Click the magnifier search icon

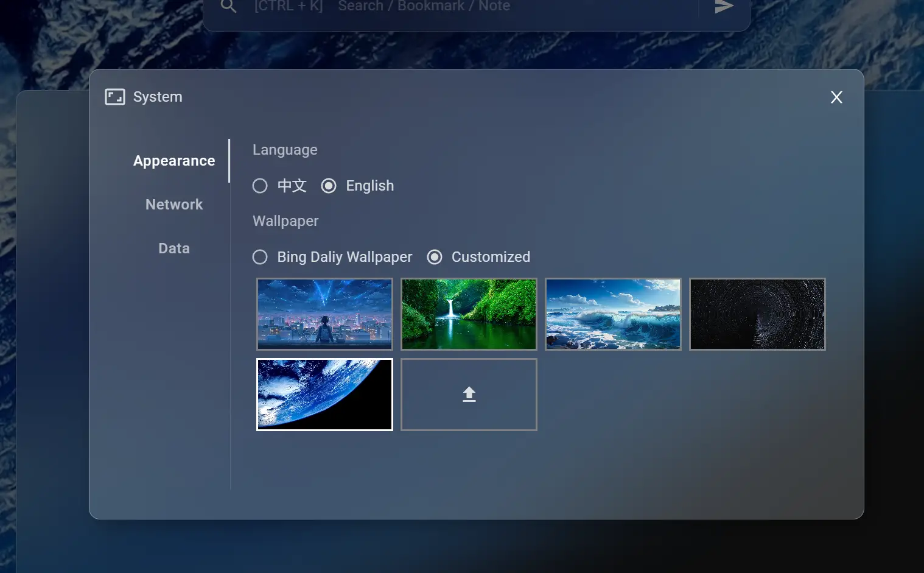pos(228,7)
